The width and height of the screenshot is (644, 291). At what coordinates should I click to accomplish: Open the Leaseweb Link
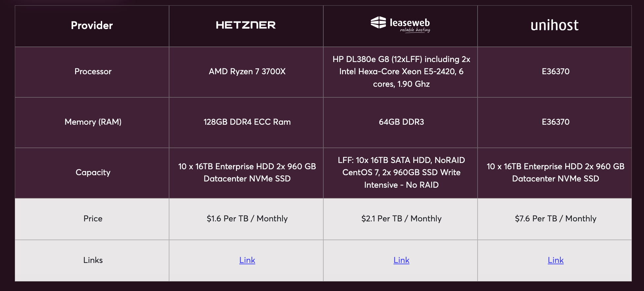coord(401,260)
